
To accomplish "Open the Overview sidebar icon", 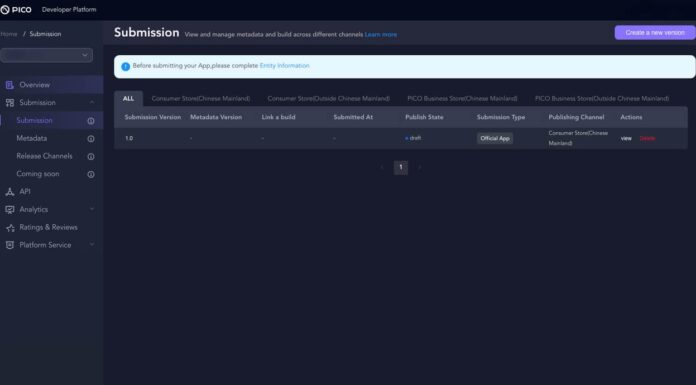I will 9,85.
